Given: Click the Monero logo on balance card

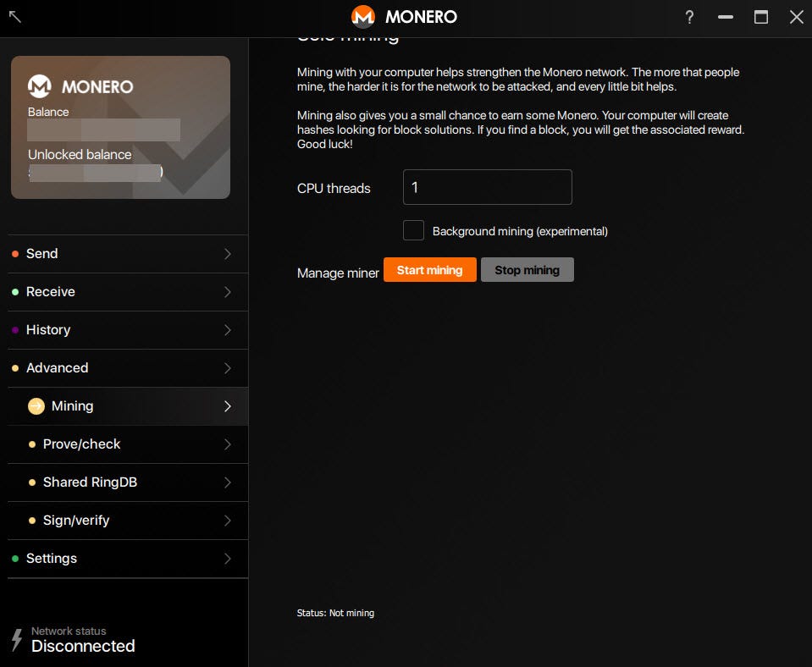Looking at the screenshot, I should (x=39, y=86).
